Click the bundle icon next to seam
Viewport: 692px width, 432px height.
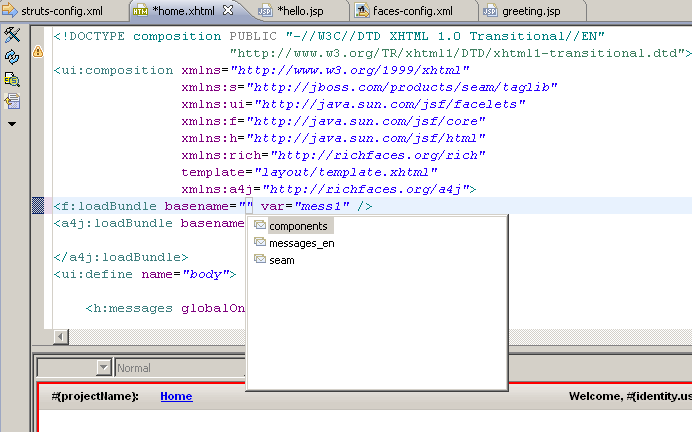(260, 260)
